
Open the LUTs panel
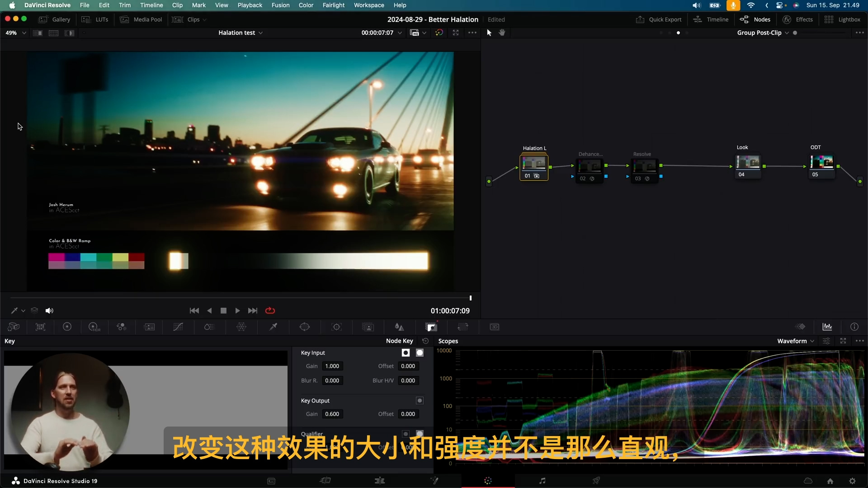(x=95, y=19)
